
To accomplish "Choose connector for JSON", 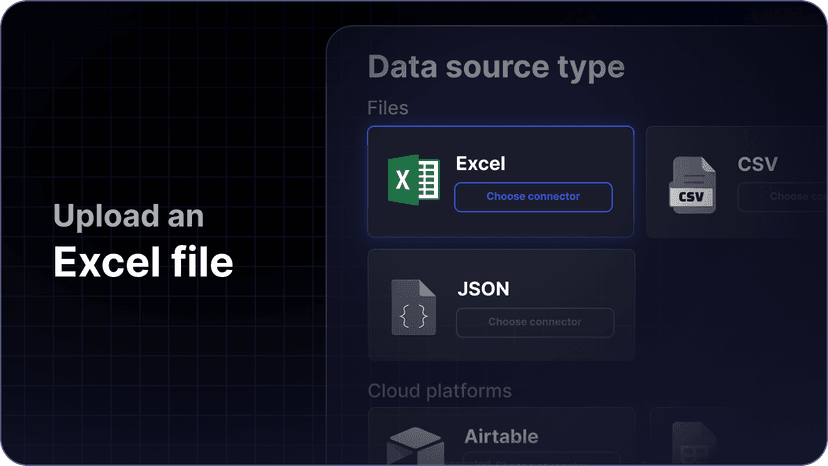I will pos(535,322).
